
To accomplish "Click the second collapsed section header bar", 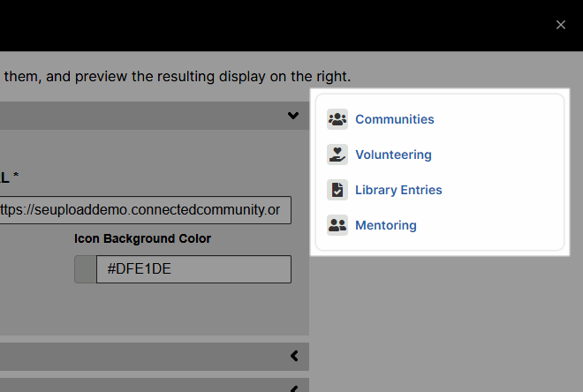I will [x=155, y=357].
